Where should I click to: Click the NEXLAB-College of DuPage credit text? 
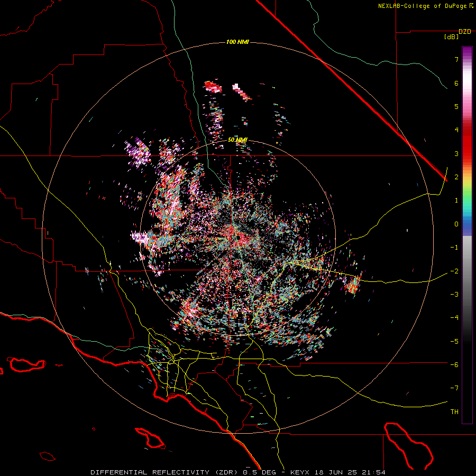[422, 6]
